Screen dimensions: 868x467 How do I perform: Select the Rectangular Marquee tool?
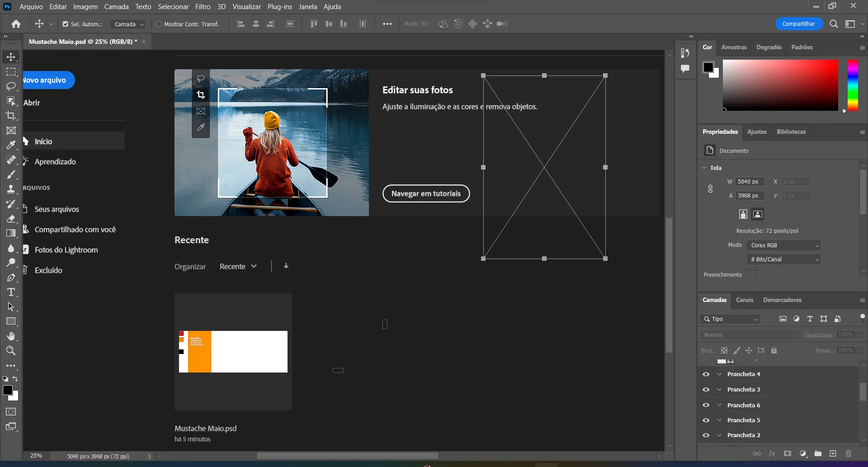(11, 72)
